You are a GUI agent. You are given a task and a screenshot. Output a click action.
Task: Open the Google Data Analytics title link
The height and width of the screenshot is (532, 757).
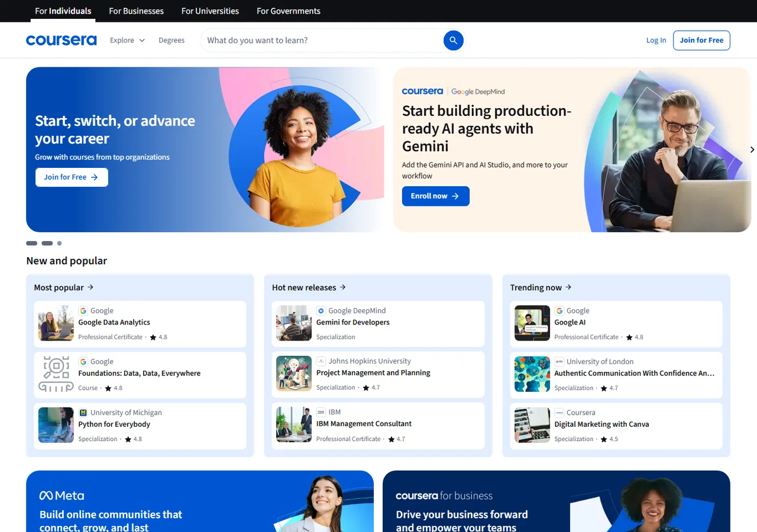(x=114, y=322)
